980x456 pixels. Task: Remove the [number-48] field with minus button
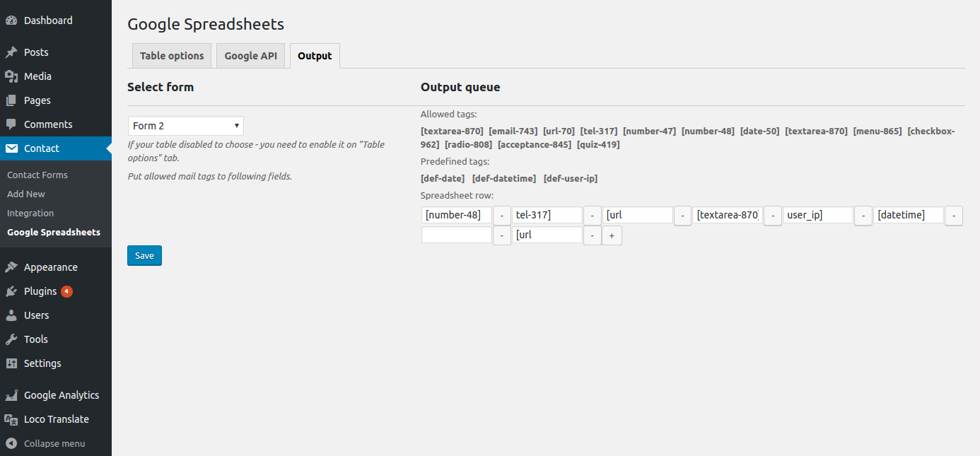[x=501, y=216]
